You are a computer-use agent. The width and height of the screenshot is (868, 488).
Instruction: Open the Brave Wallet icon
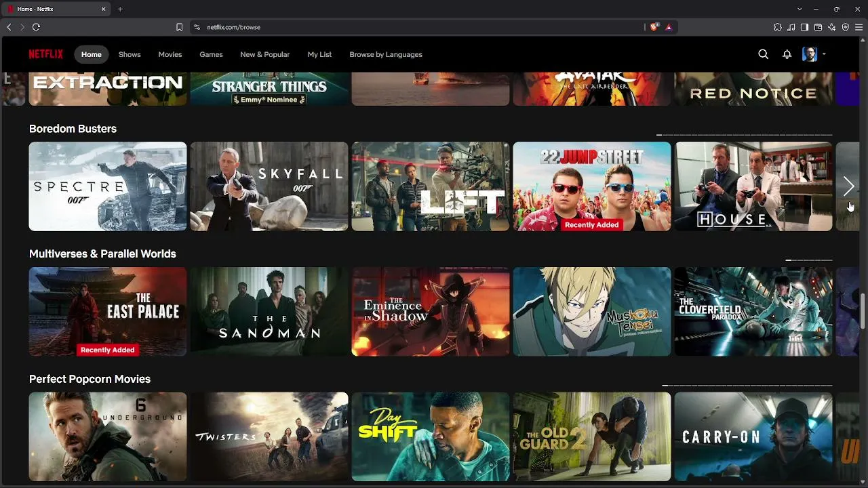coord(818,27)
